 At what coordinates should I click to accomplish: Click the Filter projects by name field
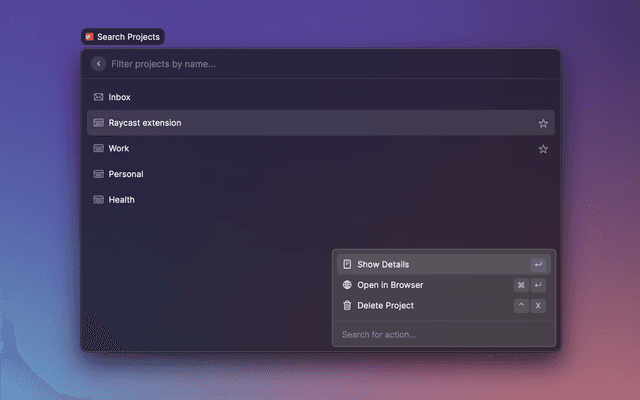pyautogui.click(x=320, y=64)
